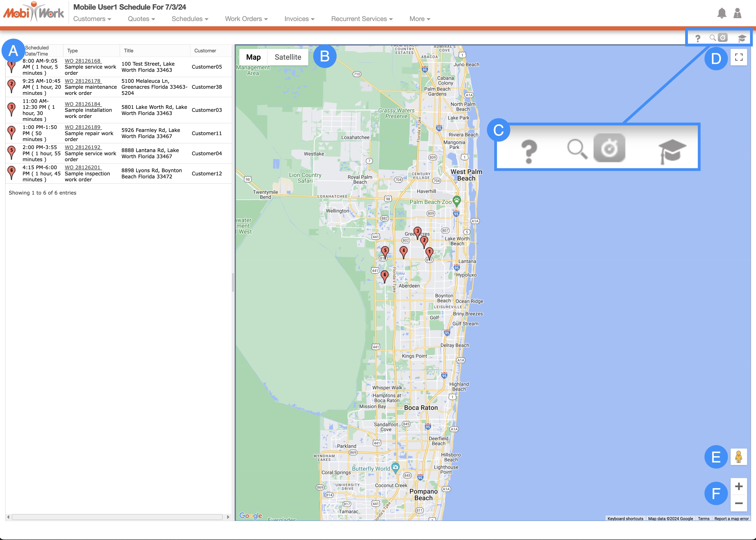This screenshot has height=540, width=756.
Task: Click the horizontal scrollbar under schedule table
Action: tap(117, 517)
